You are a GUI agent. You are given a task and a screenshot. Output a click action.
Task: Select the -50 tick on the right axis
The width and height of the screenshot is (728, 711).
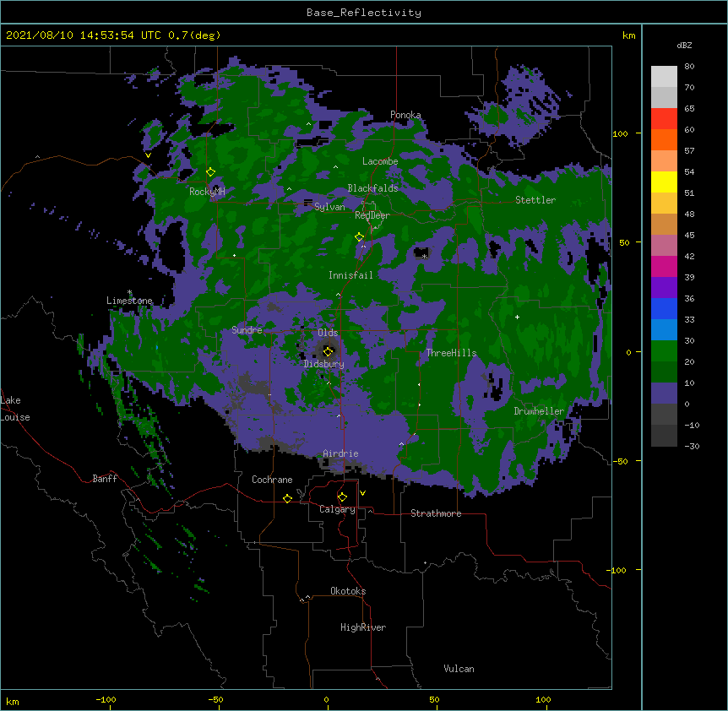620,461
